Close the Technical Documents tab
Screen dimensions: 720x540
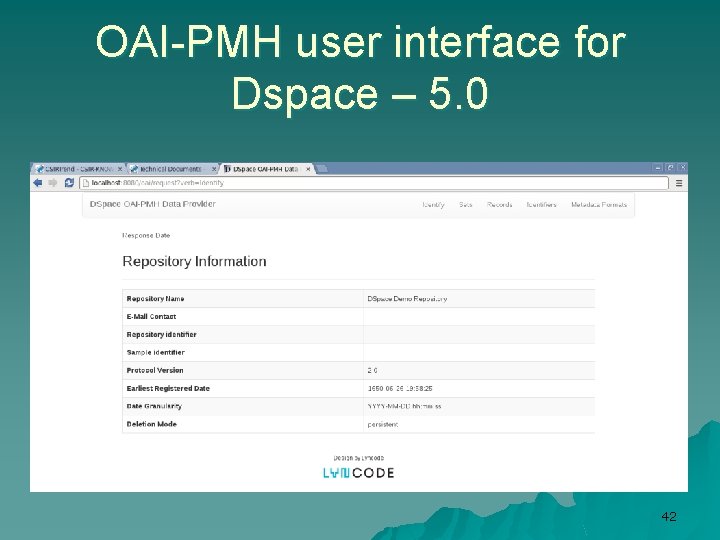click(214, 169)
